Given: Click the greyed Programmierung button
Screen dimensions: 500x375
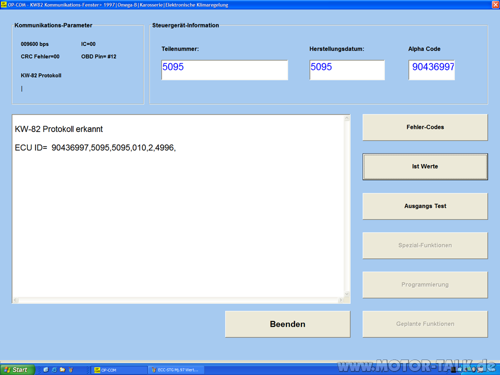Looking at the screenshot, I should tap(425, 285).
